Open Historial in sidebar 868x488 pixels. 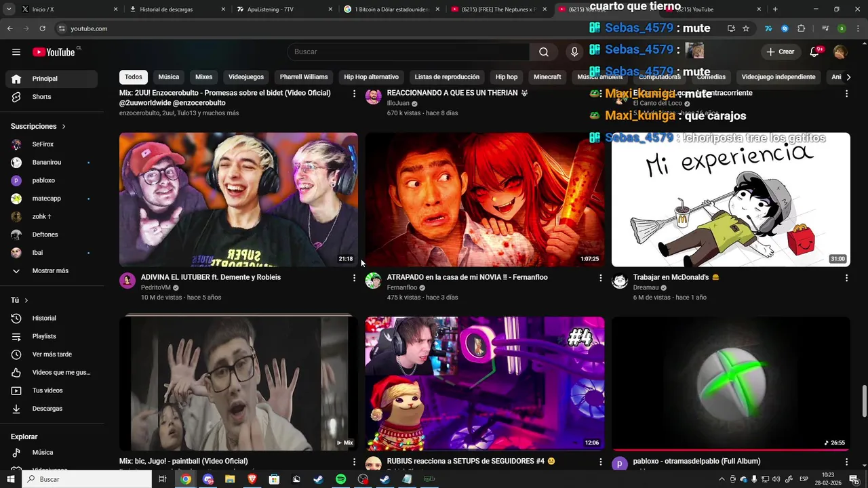tap(53, 319)
